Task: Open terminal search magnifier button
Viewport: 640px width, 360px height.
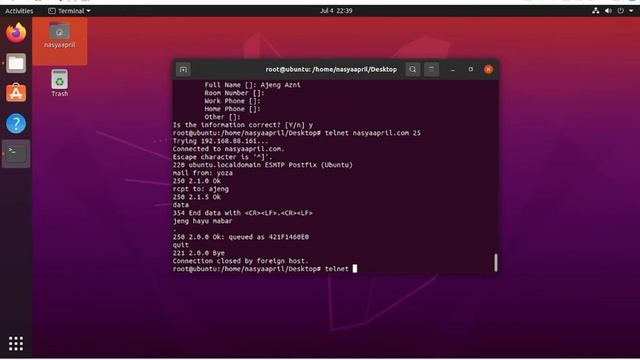Action: [x=413, y=69]
